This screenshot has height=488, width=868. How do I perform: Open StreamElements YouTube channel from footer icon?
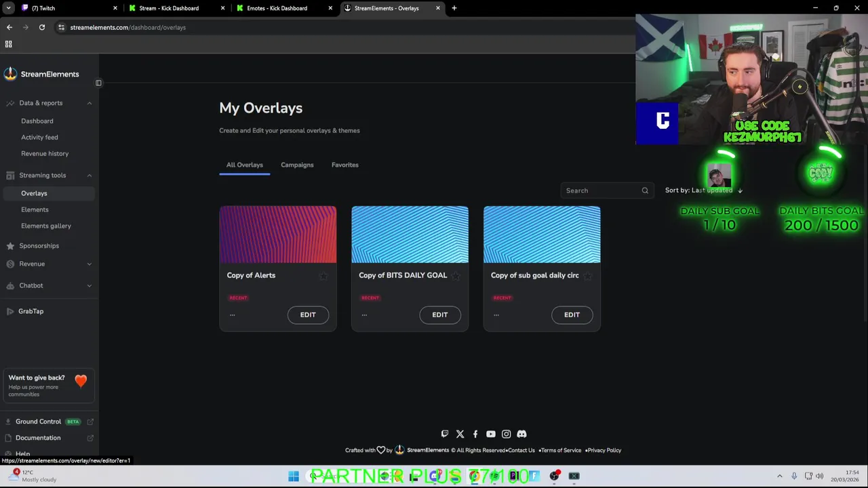click(491, 434)
